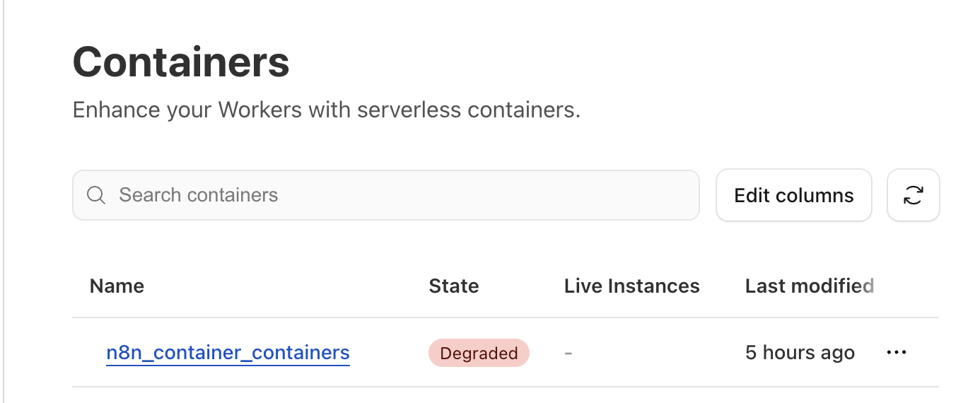Open the n8n_container_containers container link
Image resolution: width=980 pixels, height=403 pixels.
[228, 352]
